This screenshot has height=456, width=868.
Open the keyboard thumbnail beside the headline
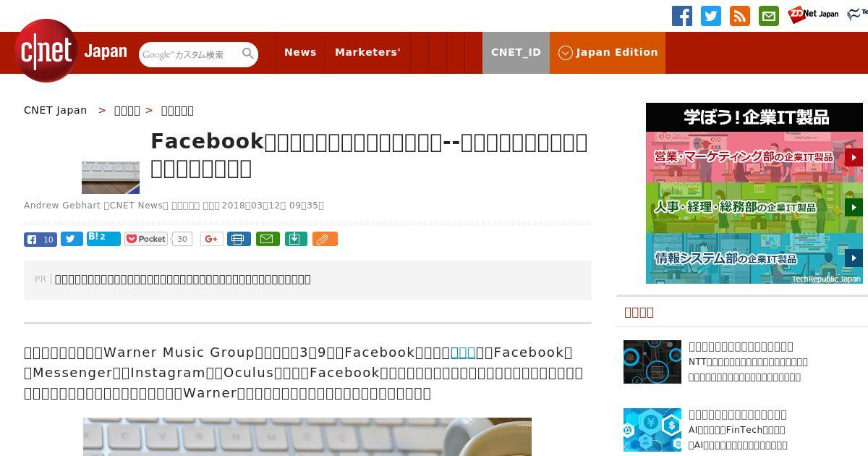pyautogui.click(x=111, y=177)
